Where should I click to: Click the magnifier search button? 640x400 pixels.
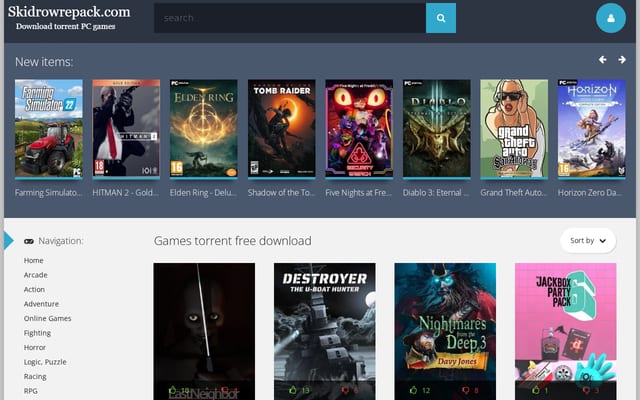[441, 18]
